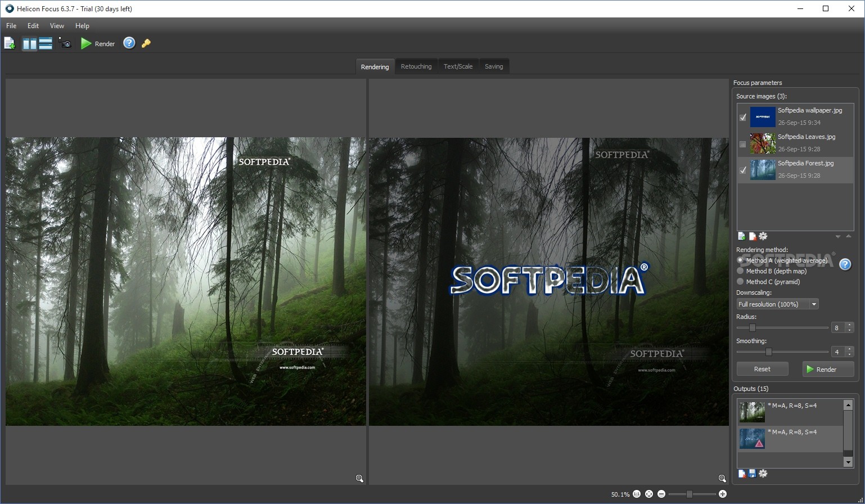Enable checkbox for Softpedia Leaves.jpg

(x=743, y=144)
